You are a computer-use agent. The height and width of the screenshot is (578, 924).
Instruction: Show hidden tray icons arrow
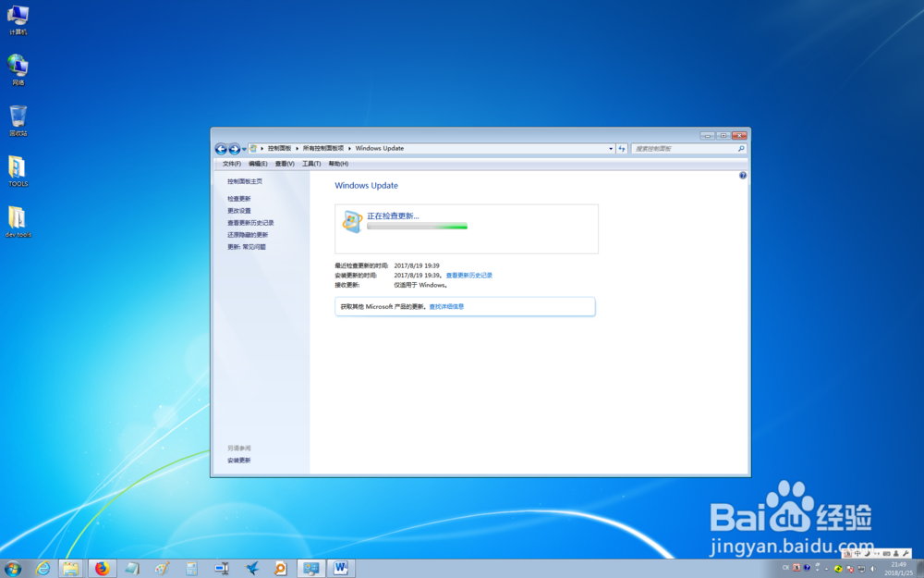pos(826,569)
